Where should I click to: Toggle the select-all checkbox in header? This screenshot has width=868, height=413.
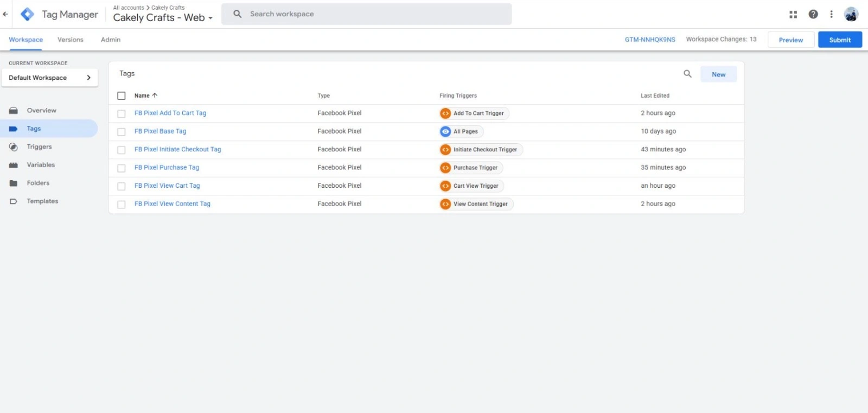122,96
